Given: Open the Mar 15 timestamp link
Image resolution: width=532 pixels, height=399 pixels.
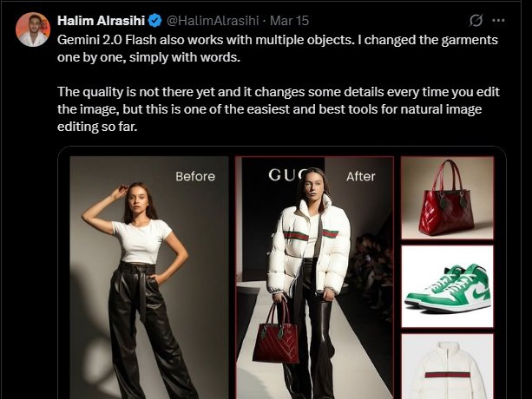Looking at the screenshot, I should pyautogui.click(x=289, y=21).
